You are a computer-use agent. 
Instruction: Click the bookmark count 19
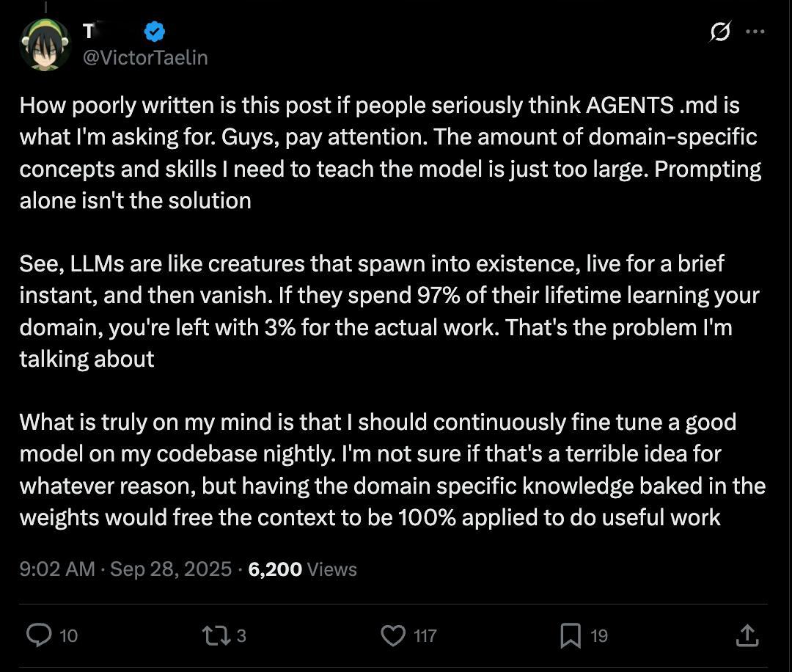pos(599,635)
